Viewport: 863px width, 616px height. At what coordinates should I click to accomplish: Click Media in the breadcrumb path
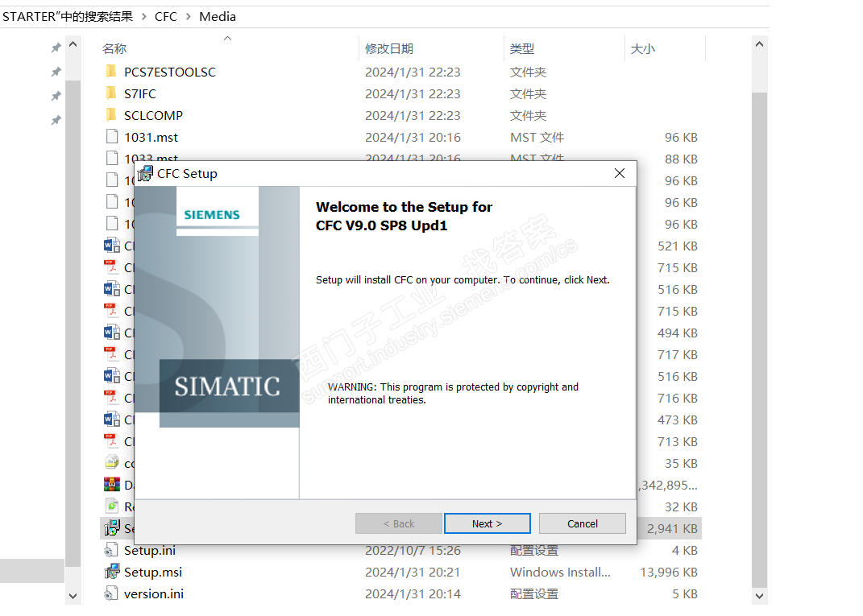click(x=218, y=16)
